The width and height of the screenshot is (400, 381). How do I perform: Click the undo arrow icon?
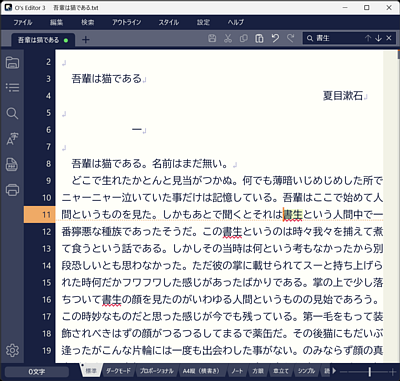point(275,38)
